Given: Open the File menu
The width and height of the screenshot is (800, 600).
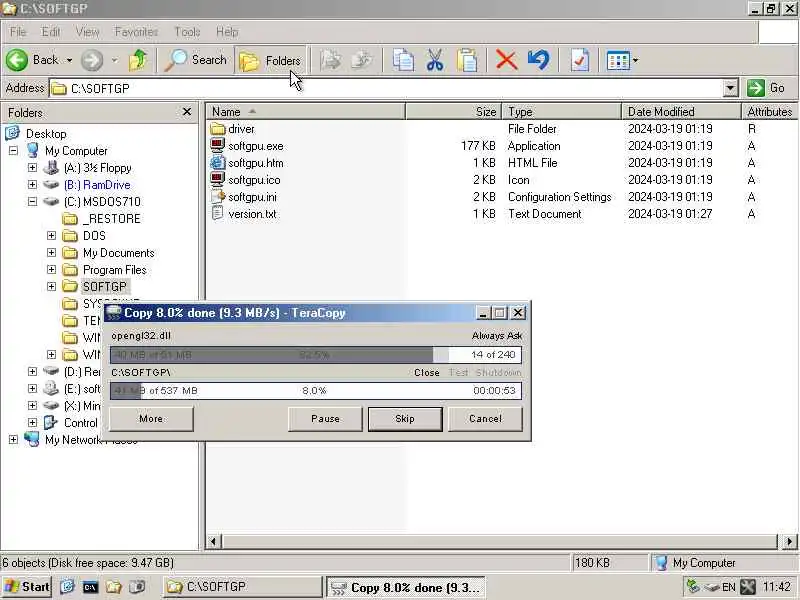Looking at the screenshot, I should coord(18,32).
